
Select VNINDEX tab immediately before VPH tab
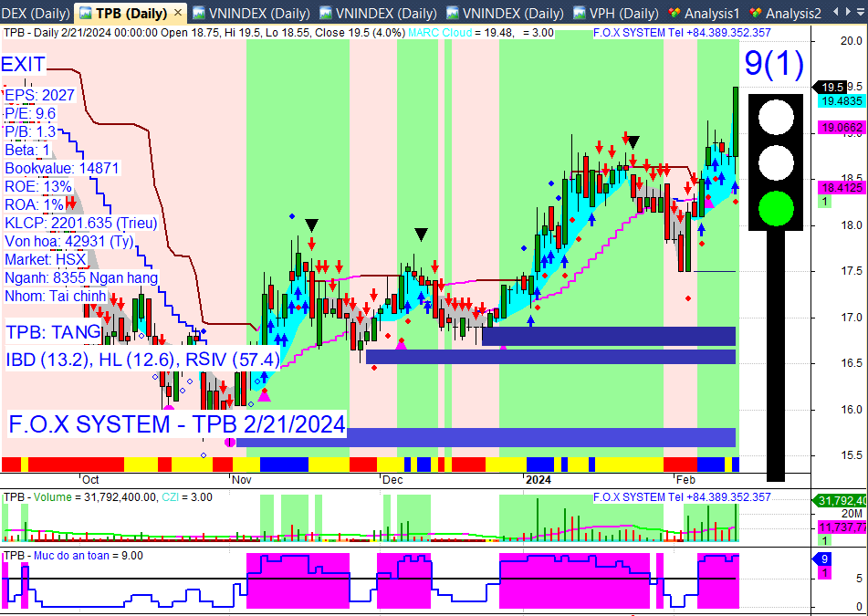[505, 13]
